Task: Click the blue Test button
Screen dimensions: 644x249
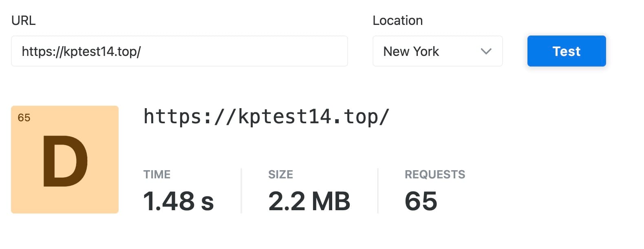Action: (566, 51)
